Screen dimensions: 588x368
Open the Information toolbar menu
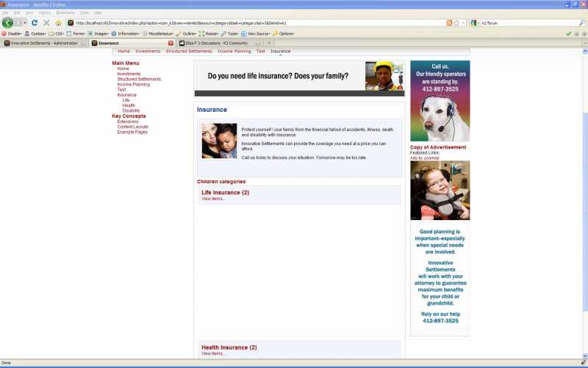point(126,33)
